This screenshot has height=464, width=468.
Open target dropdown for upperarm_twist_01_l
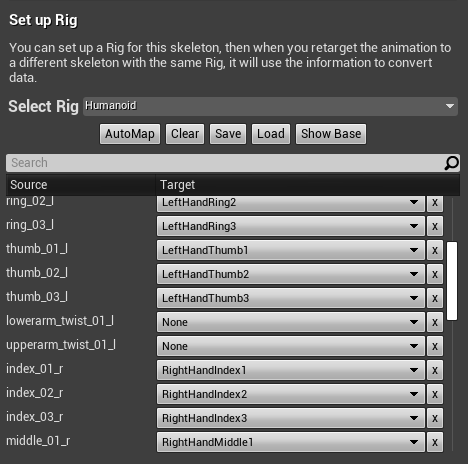[291, 346]
